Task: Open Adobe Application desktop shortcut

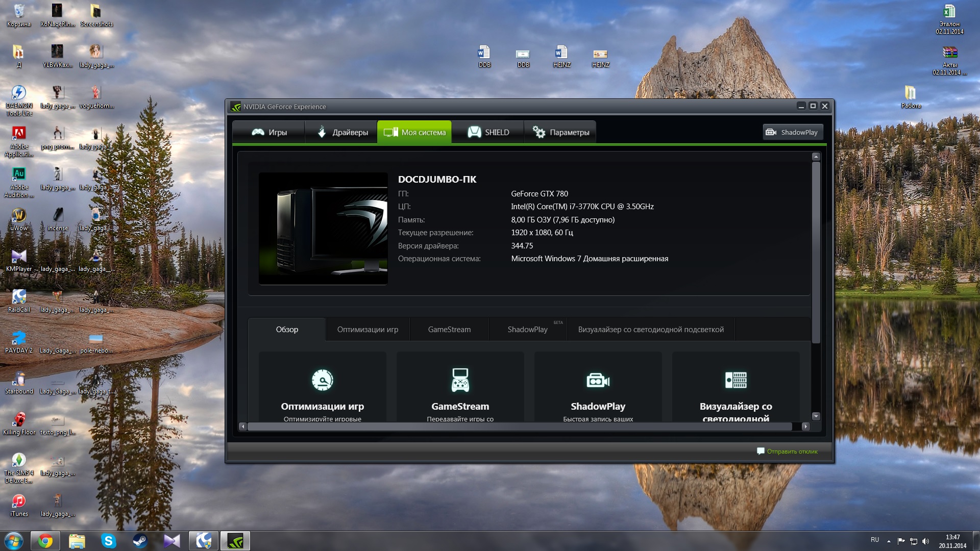Action: tap(19, 141)
